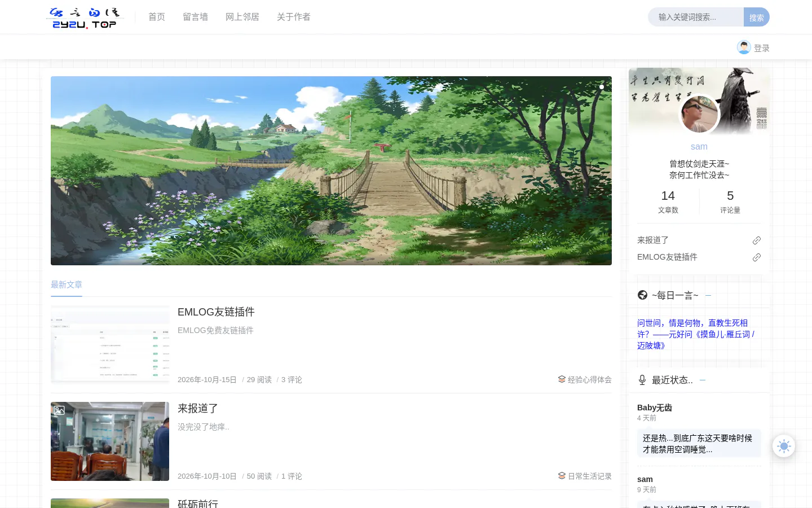Click the 搜索 search button

click(x=757, y=17)
